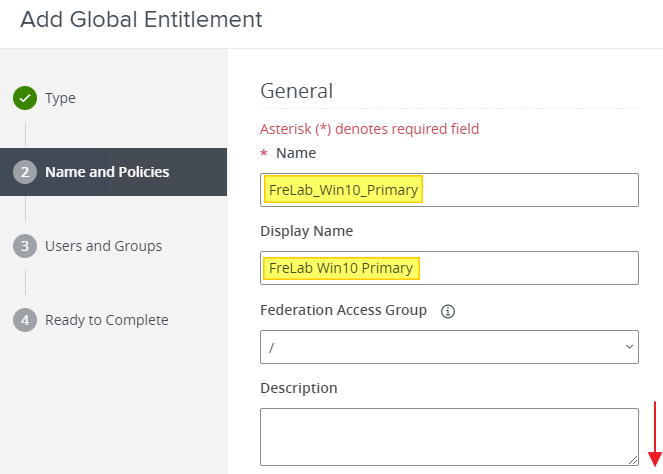Click the Name field label
Screen dimensions: 663x474
click(x=295, y=153)
